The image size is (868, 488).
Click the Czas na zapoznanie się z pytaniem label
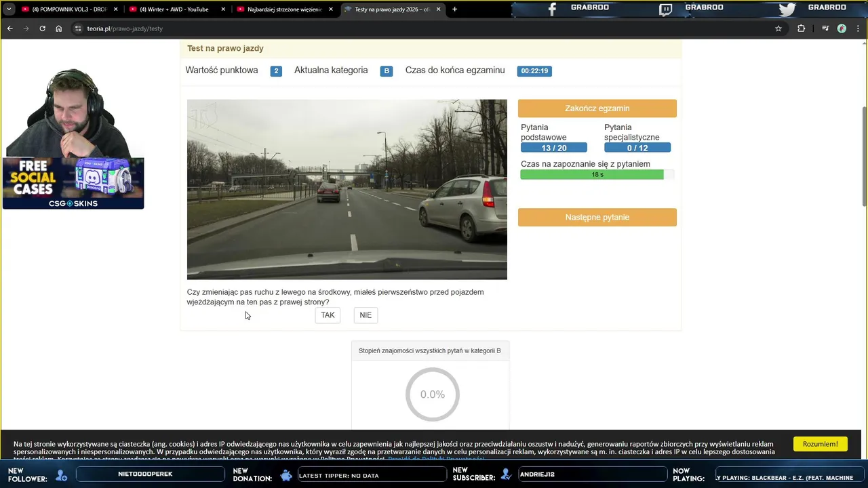tap(585, 164)
